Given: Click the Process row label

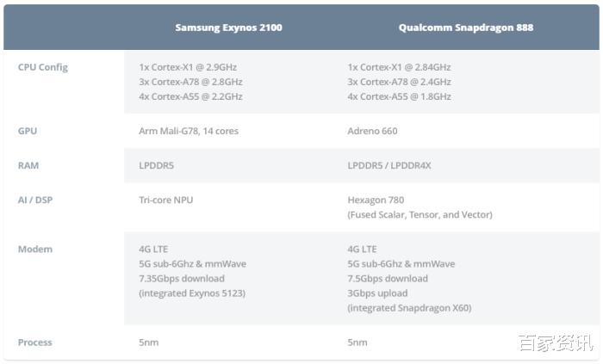Looking at the screenshot, I should (x=34, y=342).
